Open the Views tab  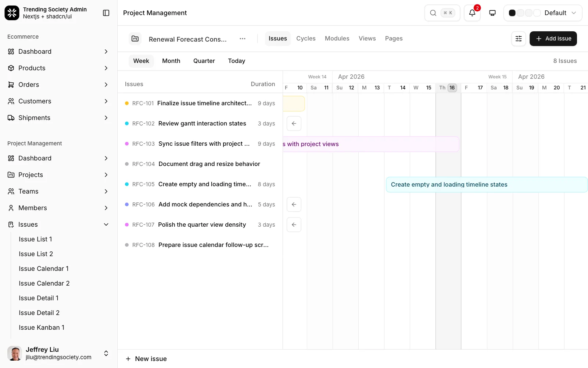(367, 39)
